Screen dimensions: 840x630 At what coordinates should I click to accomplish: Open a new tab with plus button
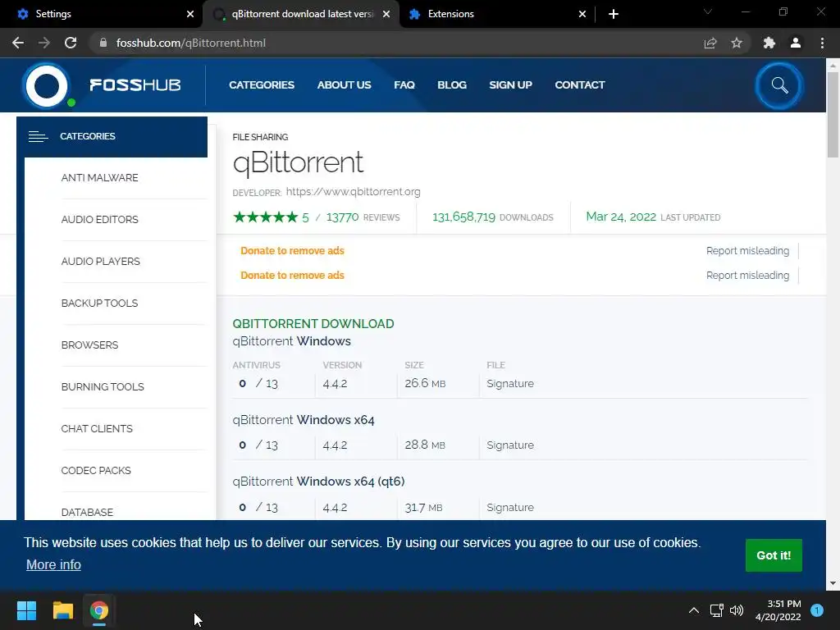614,14
